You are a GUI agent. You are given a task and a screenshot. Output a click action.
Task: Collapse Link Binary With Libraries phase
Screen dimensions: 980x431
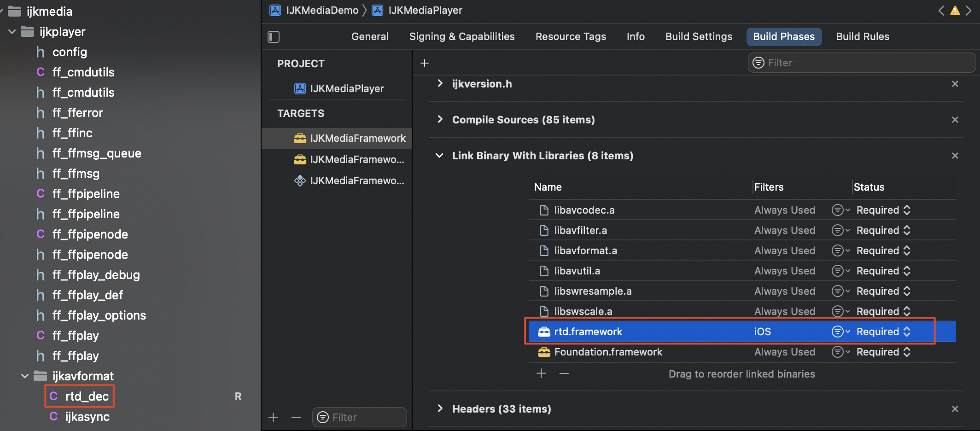tap(439, 156)
